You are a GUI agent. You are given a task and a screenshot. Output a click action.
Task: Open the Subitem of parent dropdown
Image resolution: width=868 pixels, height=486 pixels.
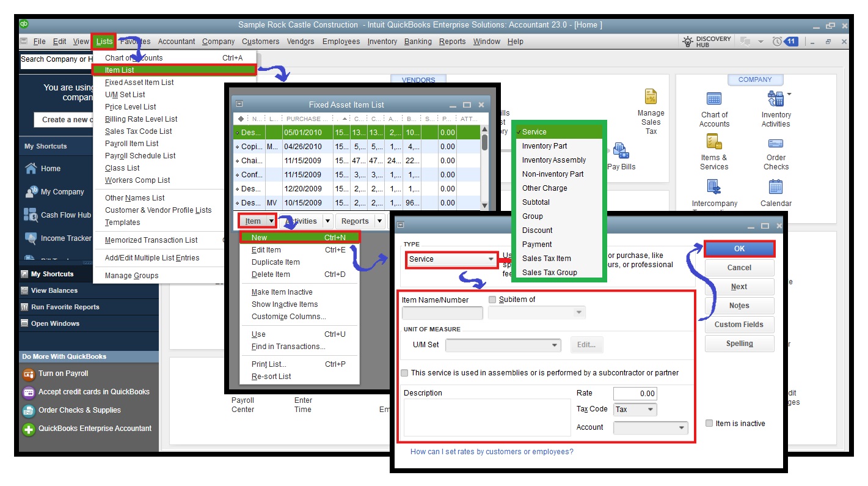(536, 312)
